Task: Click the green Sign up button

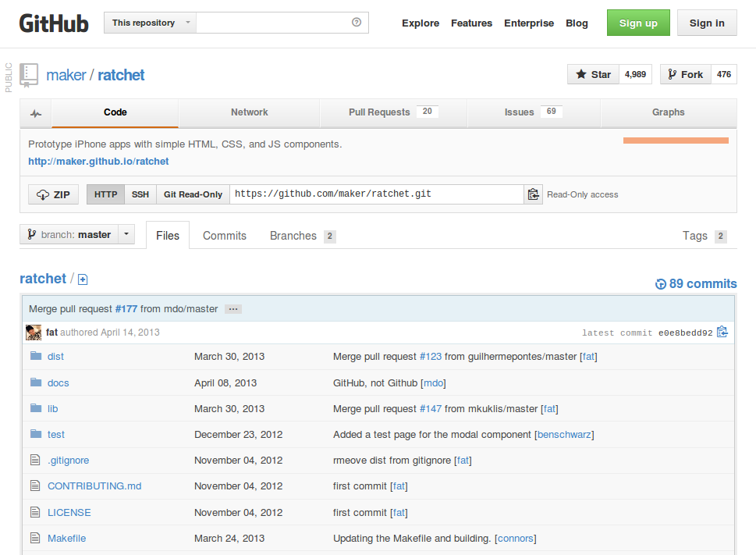Action: coord(637,23)
